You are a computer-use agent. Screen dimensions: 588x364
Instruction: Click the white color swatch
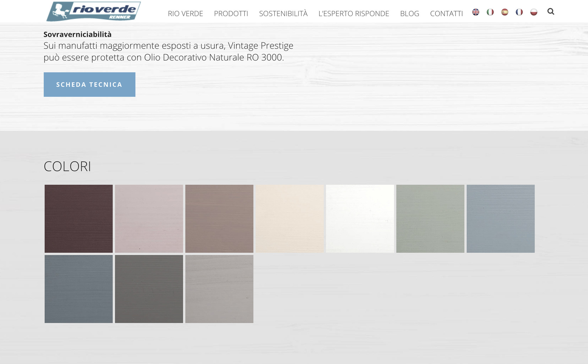360,219
